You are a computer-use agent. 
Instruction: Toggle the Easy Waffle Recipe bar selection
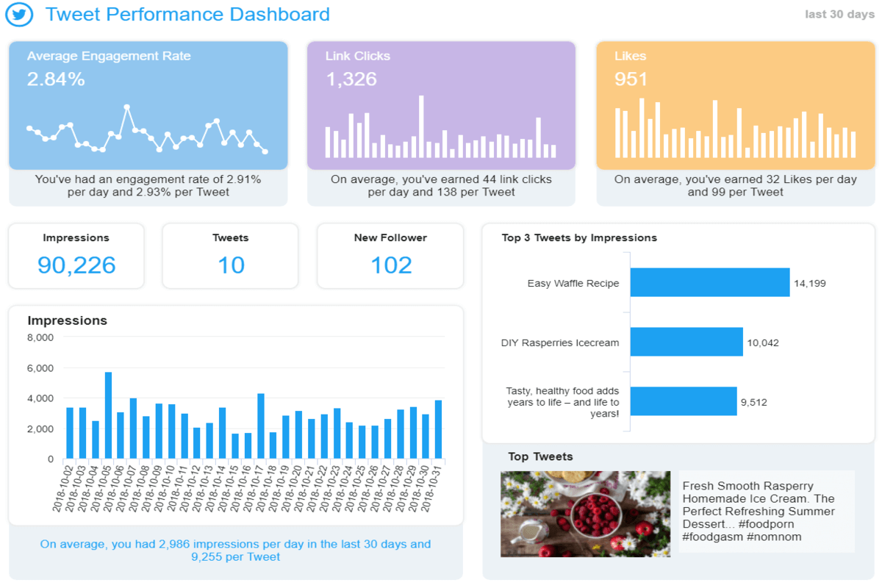[x=709, y=282]
